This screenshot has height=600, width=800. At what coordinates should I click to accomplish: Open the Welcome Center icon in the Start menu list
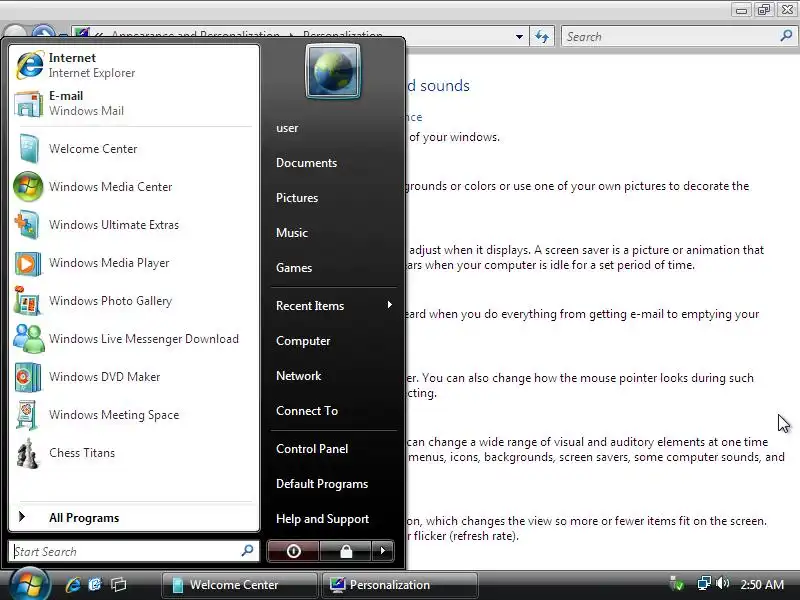tap(29, 148)
